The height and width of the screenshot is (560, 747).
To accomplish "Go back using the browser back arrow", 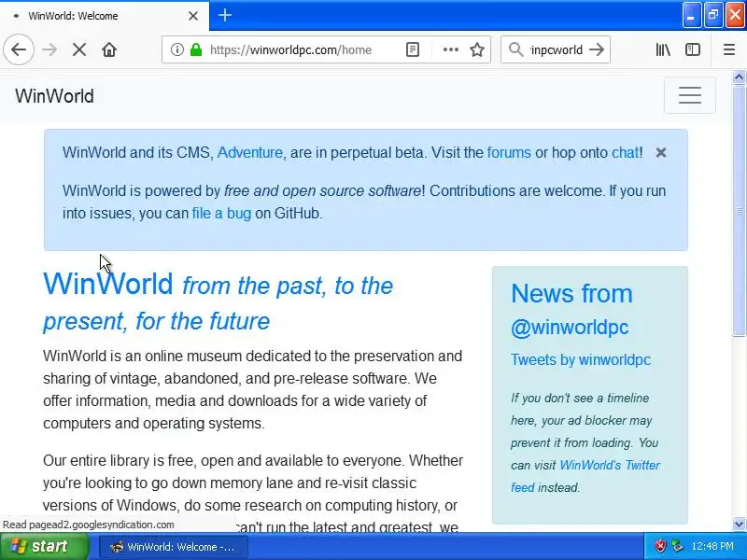I will tap(19, 49).
